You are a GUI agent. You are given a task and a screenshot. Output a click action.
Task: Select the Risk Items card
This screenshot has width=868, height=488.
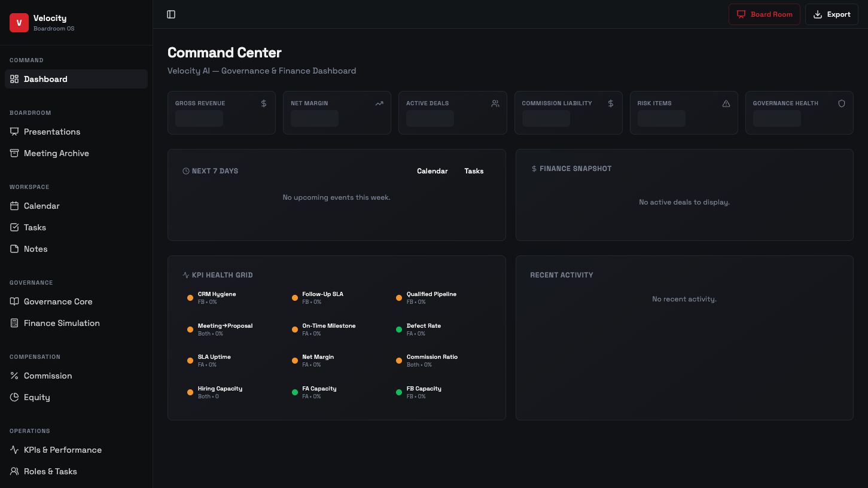684,112
